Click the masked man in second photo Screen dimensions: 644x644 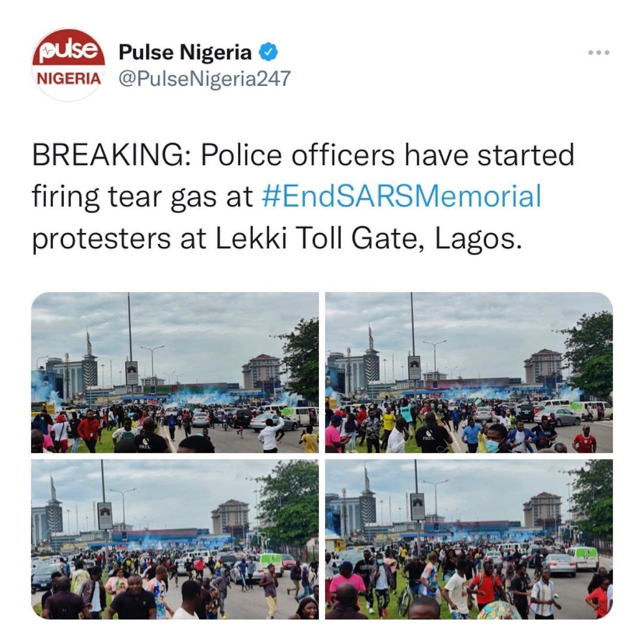[x=494, y=439]
